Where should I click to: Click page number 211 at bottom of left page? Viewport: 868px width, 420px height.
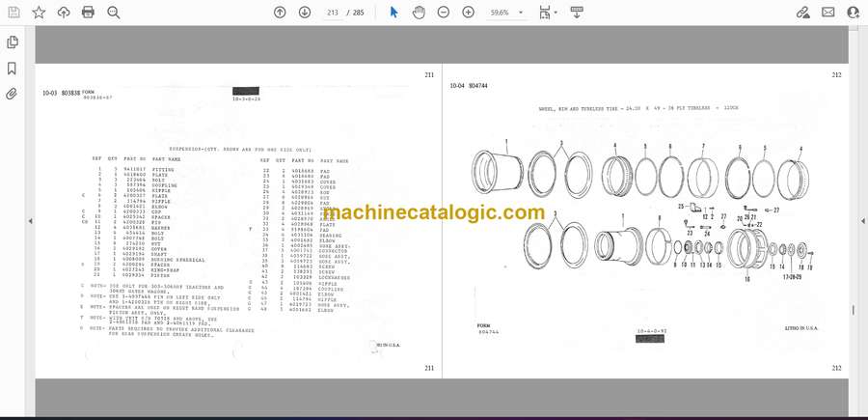click(429, 368)
